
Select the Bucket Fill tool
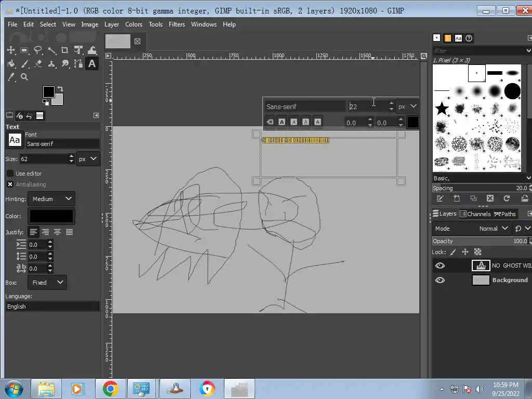click(11, 64)
